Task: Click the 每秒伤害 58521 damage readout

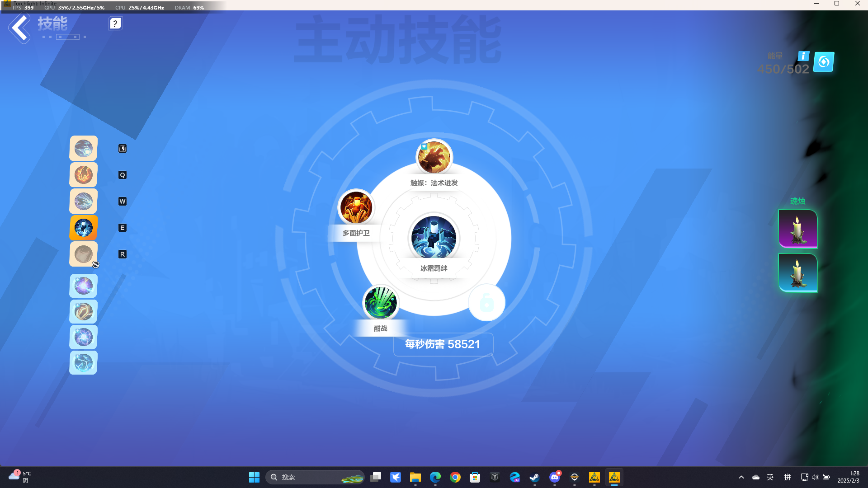Action: (443, 344)
